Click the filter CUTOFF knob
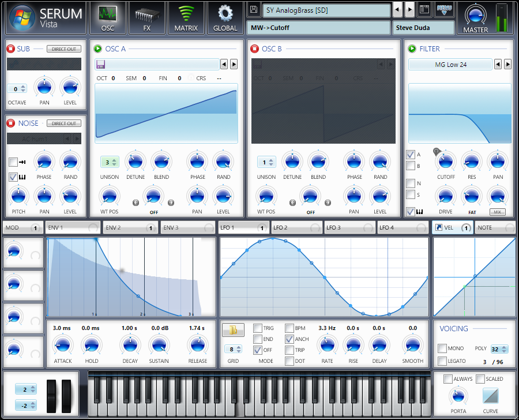The image size is (519, 420). click(446, 162)
